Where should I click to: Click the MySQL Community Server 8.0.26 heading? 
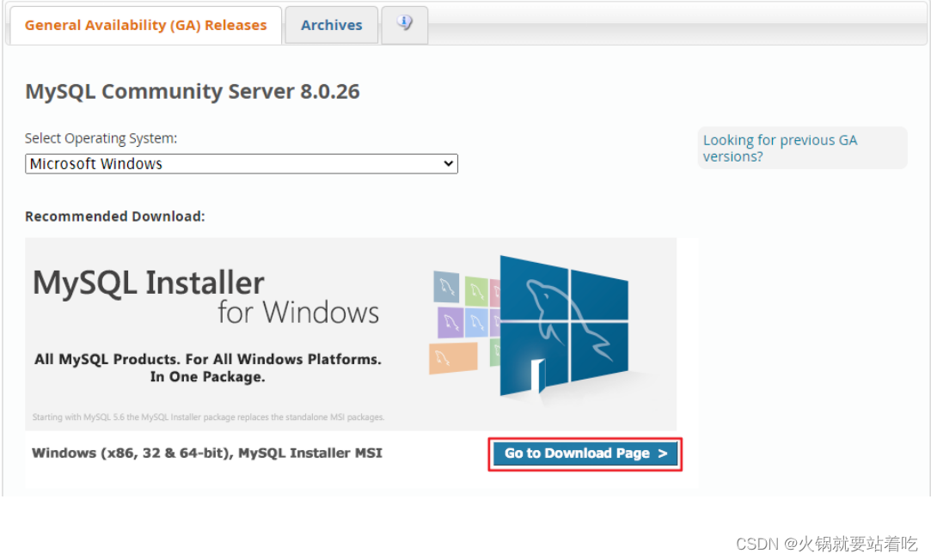[x=193, y=91]
